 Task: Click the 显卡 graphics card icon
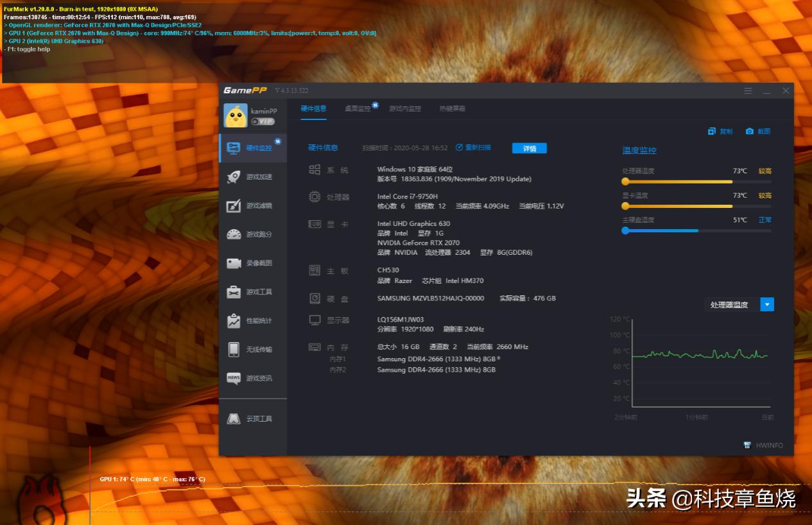pos(315,224)
